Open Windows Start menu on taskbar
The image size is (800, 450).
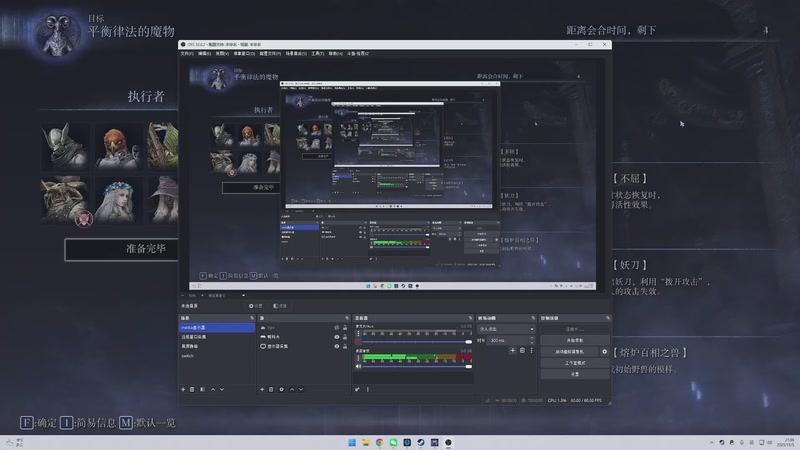[x=352, y=442]
